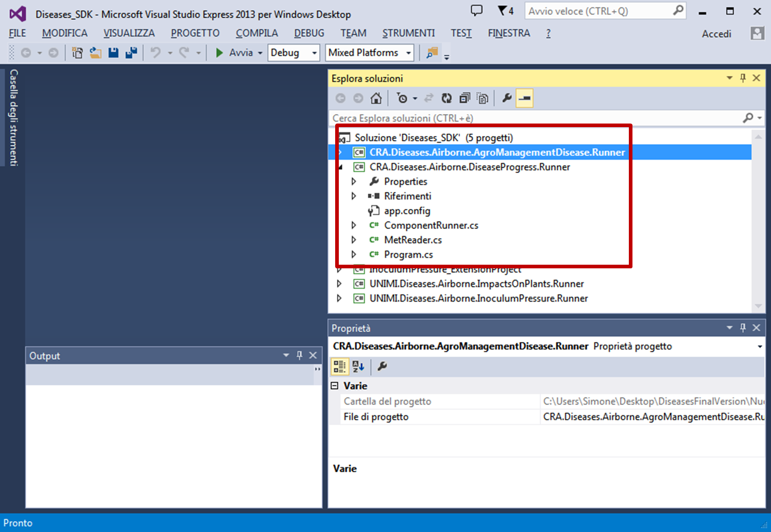Open the COMPILA menu
Viewport: 771px width, 532px height.
click(257, 33)
